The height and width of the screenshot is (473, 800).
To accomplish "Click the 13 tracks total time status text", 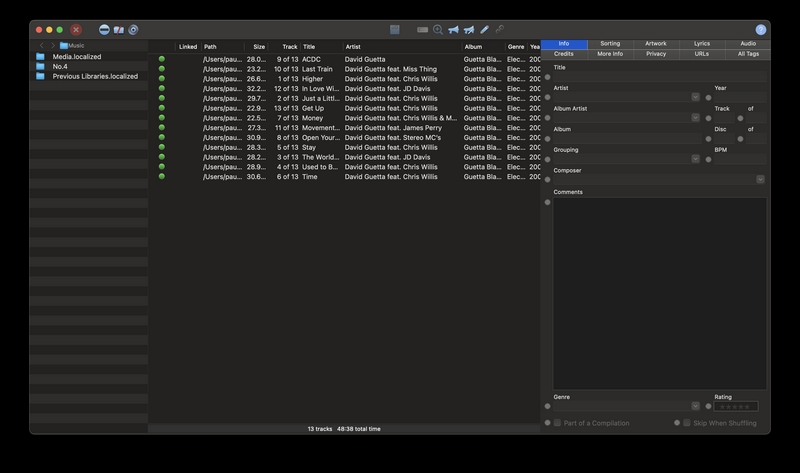I will pyautogui.click(x=344, y=429).
